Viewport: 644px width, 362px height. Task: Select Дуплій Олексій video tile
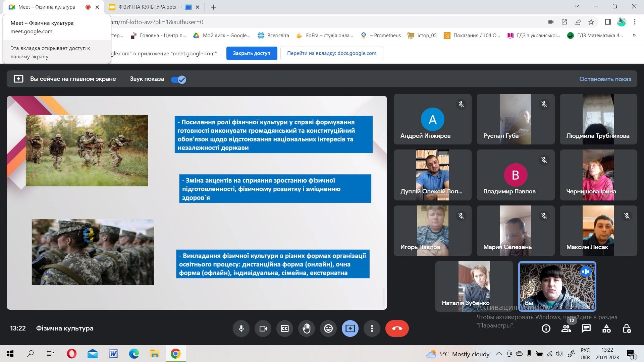(432, 175)
